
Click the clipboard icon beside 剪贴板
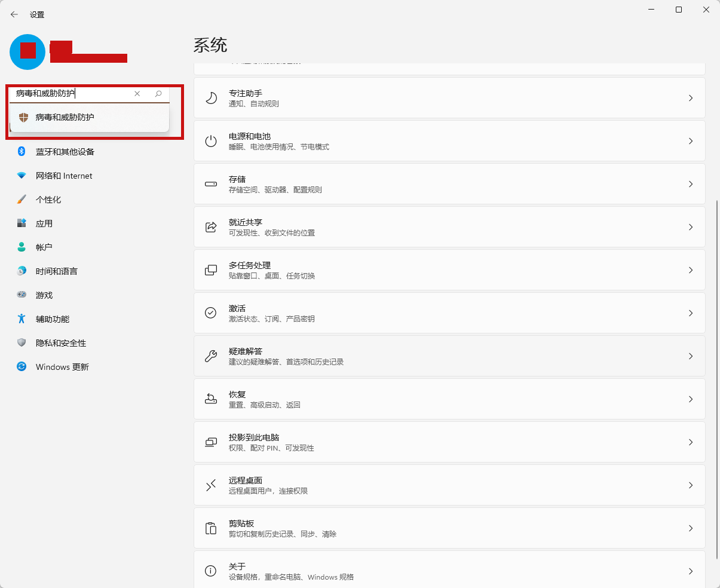click(211, 528)
